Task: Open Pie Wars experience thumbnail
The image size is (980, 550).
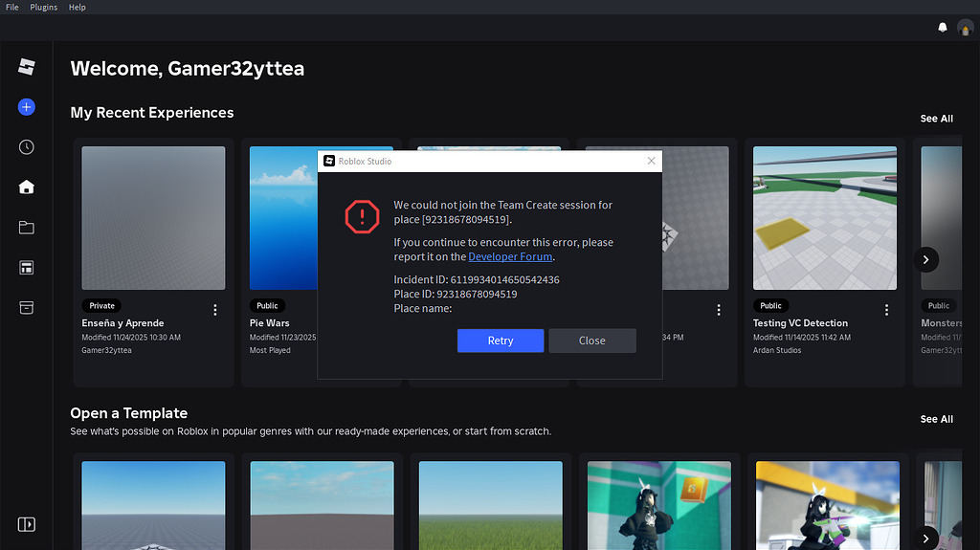Action: (283, 218)
